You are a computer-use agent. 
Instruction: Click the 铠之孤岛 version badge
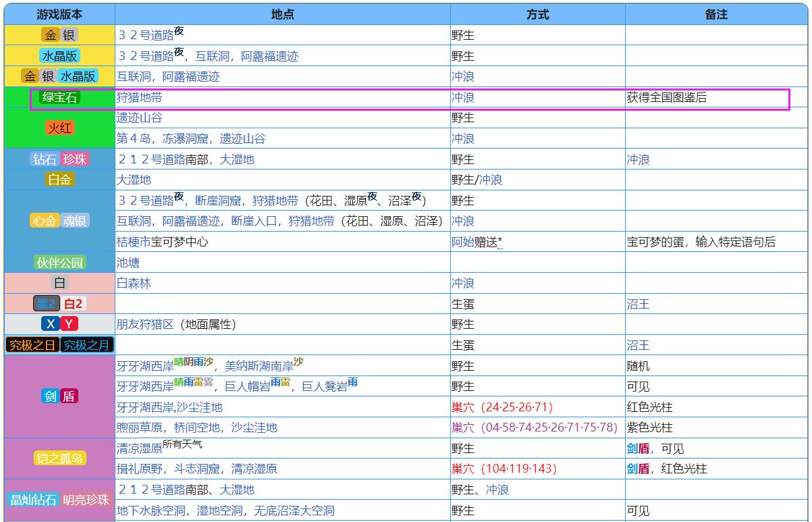59,458
